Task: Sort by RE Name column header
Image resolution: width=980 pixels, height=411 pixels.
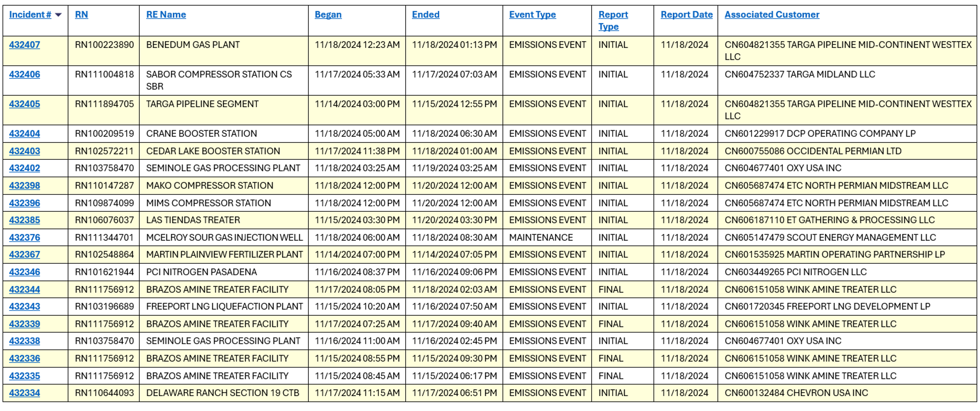Action: tap(166, 15)
